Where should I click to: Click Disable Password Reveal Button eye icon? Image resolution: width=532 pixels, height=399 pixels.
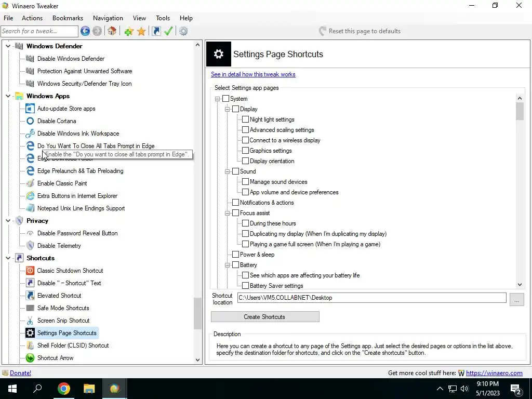click(30, 233)
